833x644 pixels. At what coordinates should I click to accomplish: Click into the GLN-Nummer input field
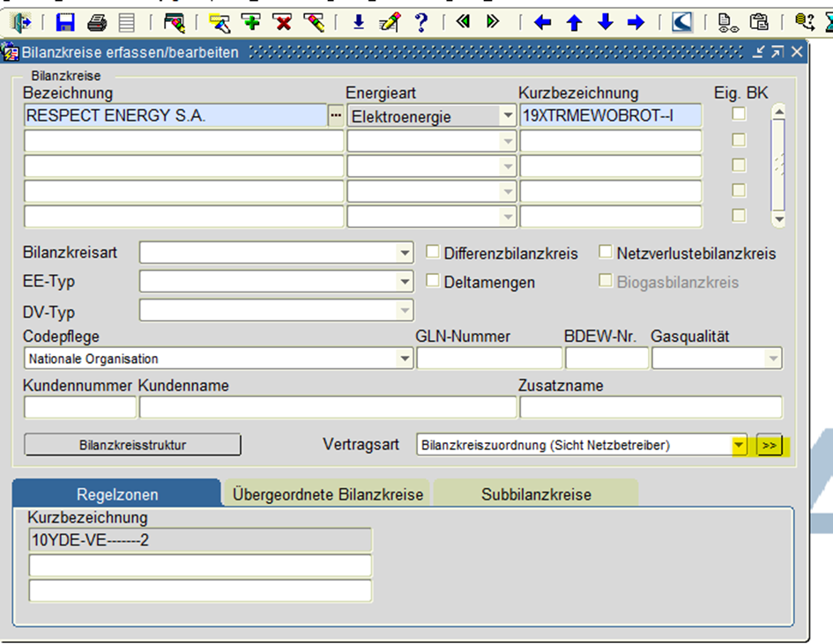coord(488,359)
